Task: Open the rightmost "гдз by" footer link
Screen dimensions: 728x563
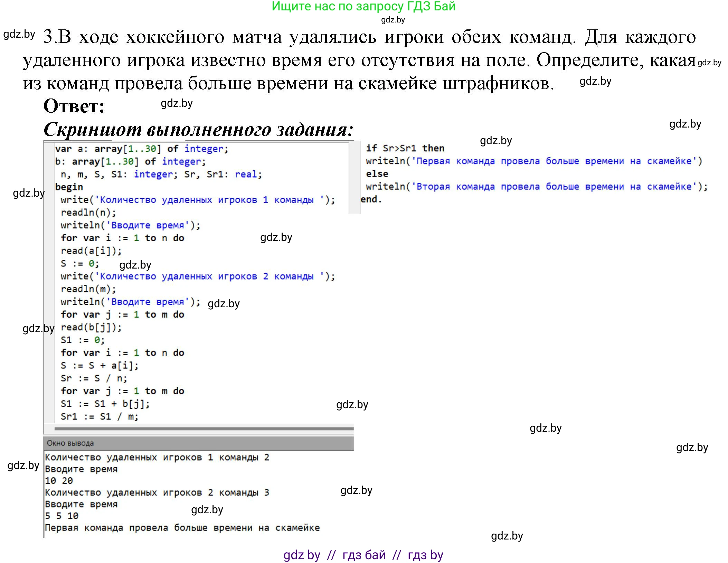Action: pyautogui.click(x=427, y=554)
